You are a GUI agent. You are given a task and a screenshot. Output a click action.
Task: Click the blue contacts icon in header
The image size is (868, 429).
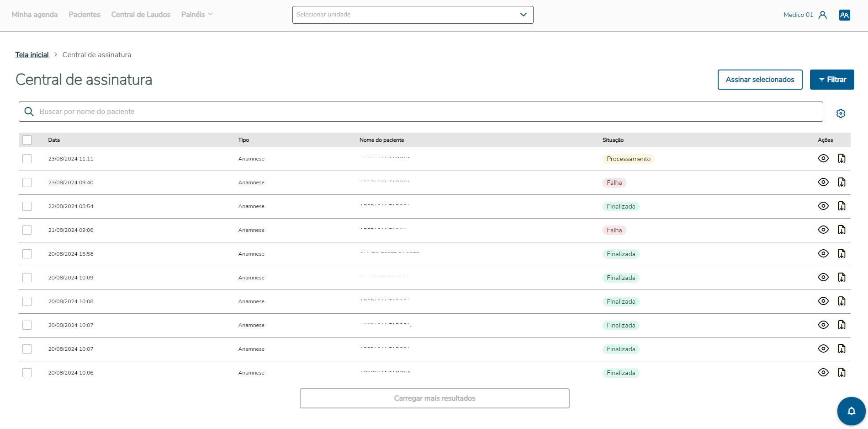[844, 15]
